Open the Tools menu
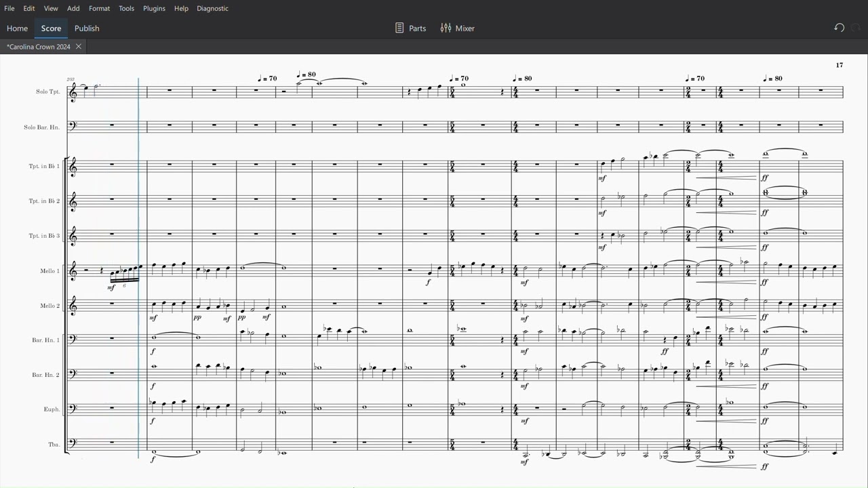 [126, 8]
